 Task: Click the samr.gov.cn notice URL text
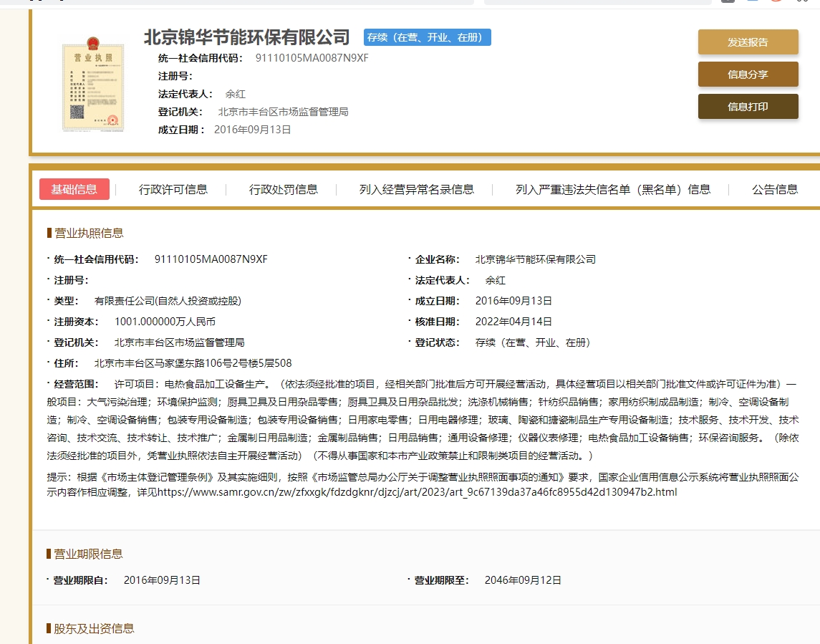click(x=416, y=492)
